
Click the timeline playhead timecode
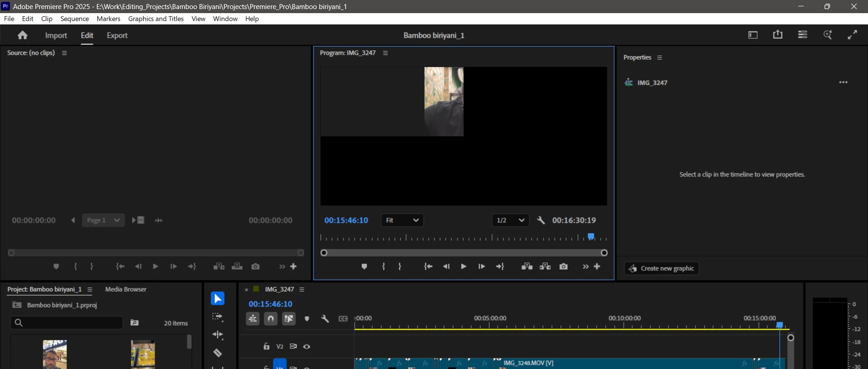pyautogui.click(x=270, y=304)
